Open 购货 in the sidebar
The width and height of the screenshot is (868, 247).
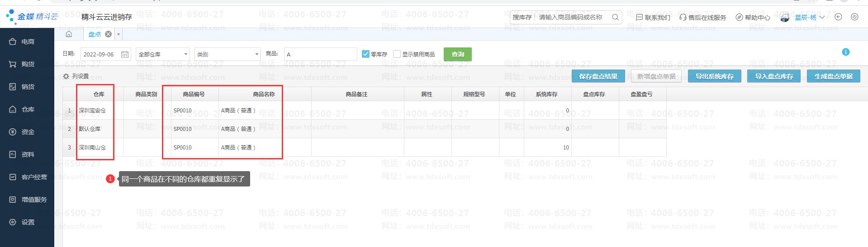pos(27,64)
